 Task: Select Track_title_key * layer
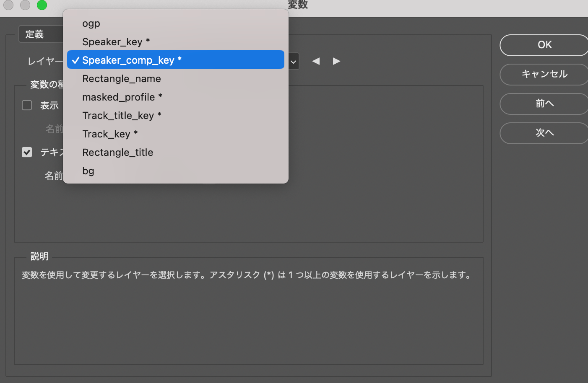coord(176,116)
